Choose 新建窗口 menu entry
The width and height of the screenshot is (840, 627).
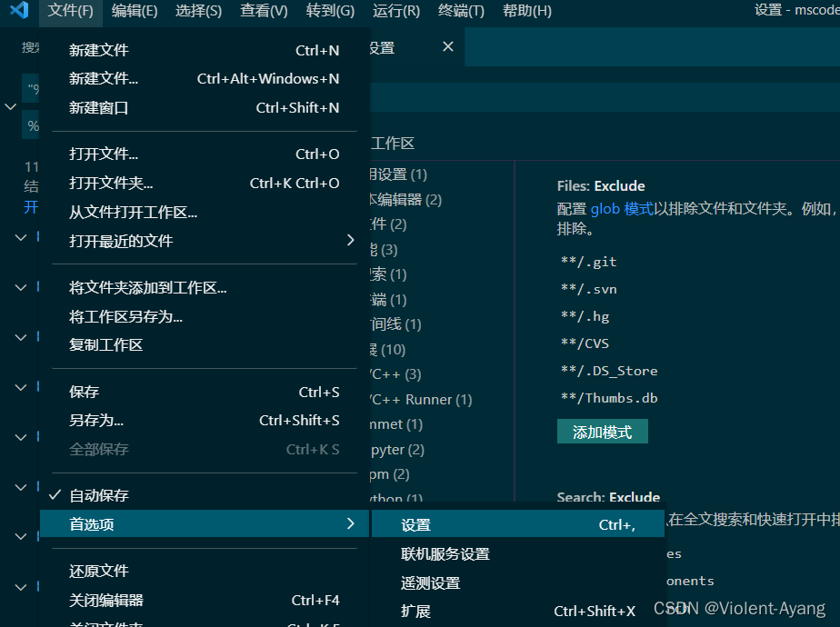(205, 107)
